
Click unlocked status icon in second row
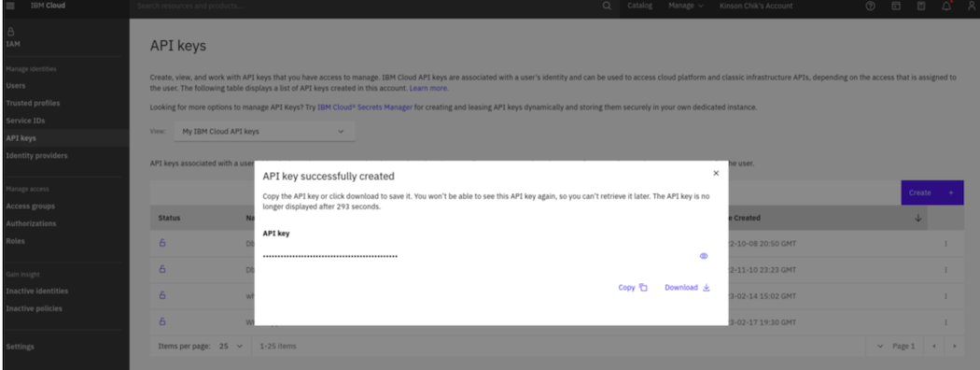click(x=162, y=269)
